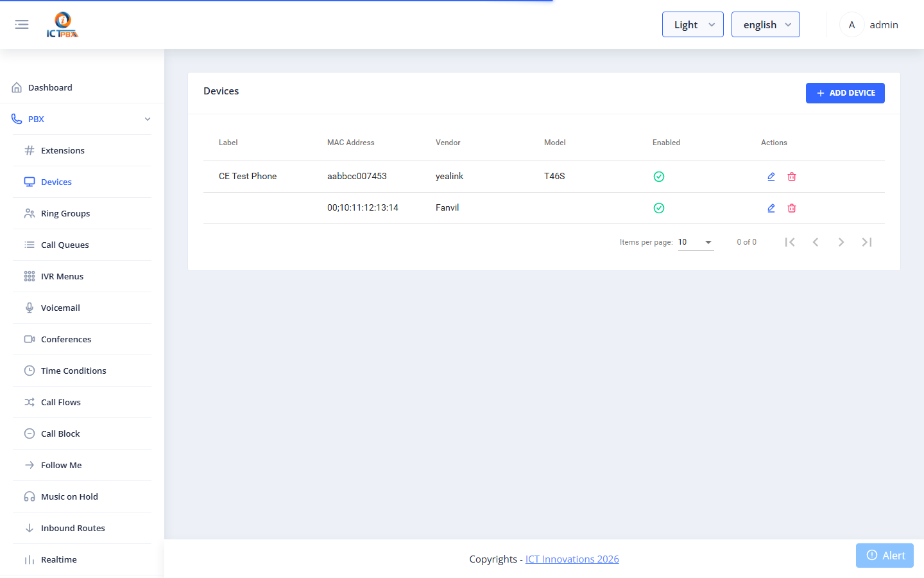Viewport: 924px width, 578px height.
Task: Toggle enabled checkmark for Fanvil device
Action: [x=659, y=208]
